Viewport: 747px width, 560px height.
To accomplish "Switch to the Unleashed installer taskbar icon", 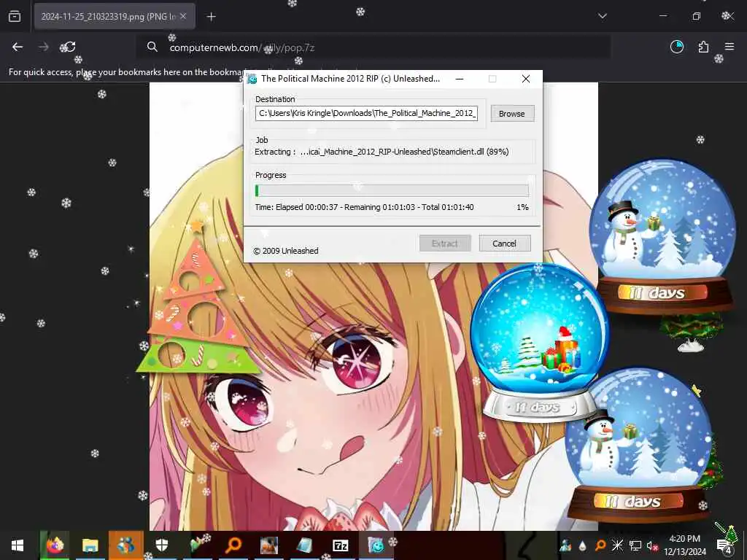I will pos(376,545).
